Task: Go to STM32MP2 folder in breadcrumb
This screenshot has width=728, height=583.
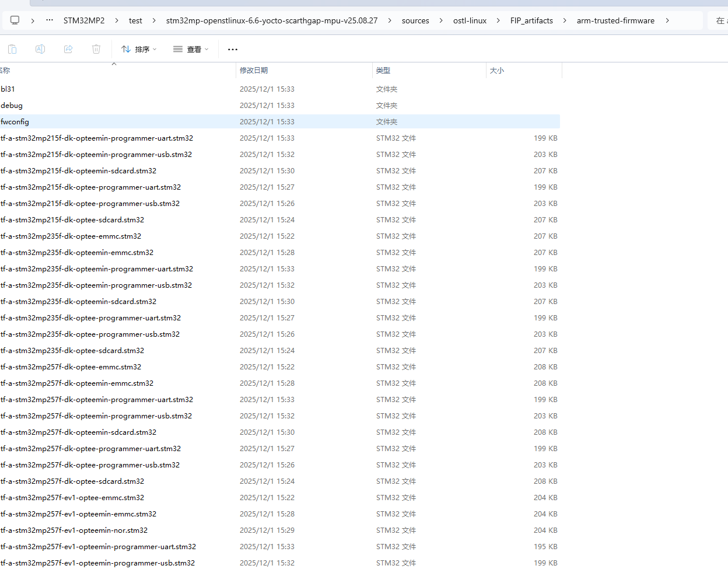Action: [84, 20]
